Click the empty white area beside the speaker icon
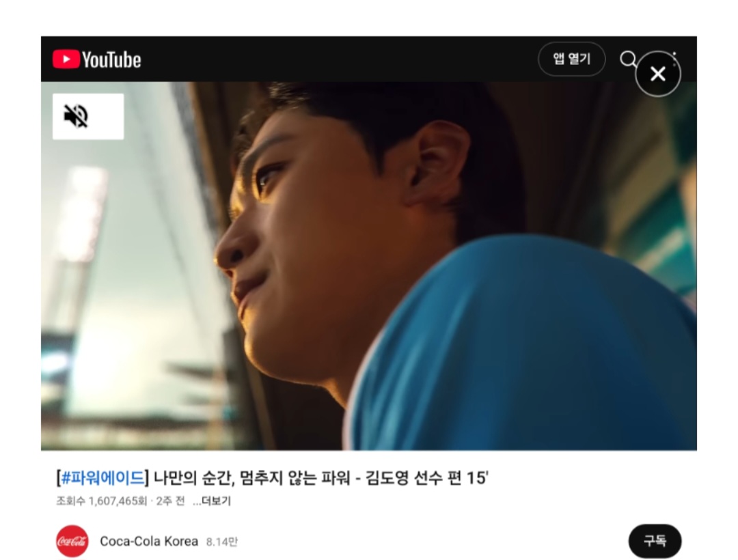The width and height of the screenshot is (738, 560). pos(107,116)
